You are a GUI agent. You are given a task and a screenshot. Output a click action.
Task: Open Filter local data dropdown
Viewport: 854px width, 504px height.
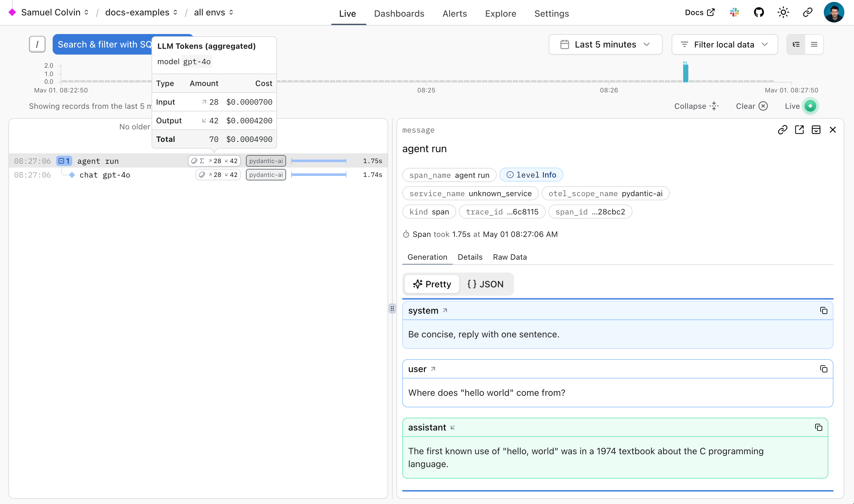pyautogui.click(x=724, y=45)
